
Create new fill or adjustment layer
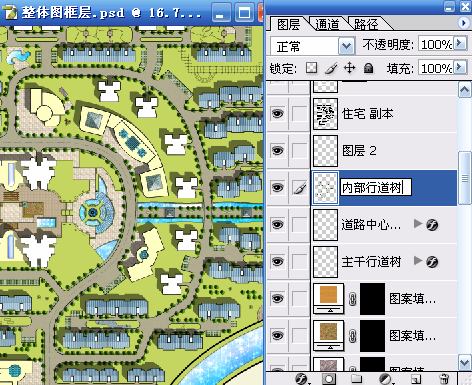385,379
